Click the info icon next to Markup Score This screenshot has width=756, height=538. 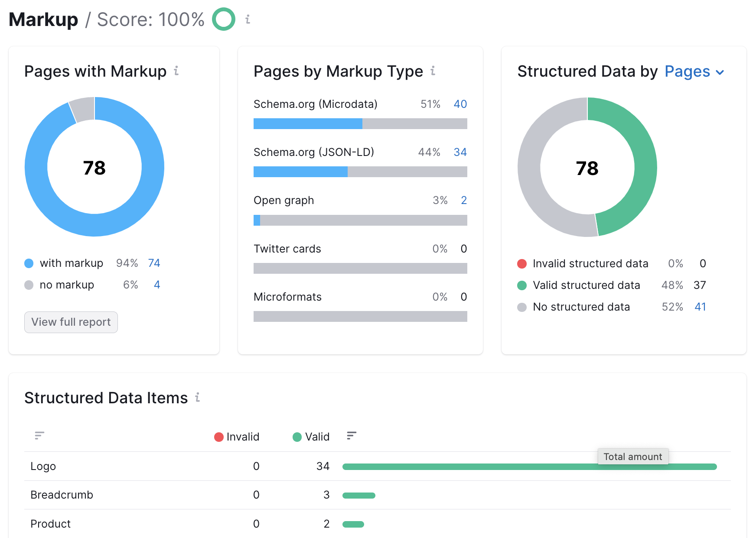[248, 19]
